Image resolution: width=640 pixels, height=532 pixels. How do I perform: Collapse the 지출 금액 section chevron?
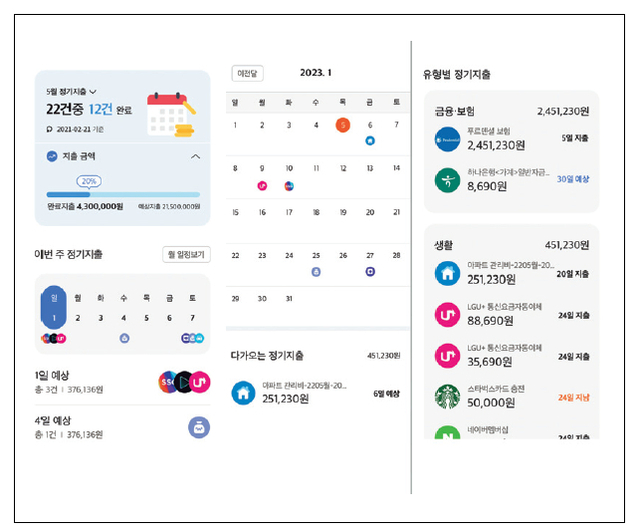[x=196, y=156]
